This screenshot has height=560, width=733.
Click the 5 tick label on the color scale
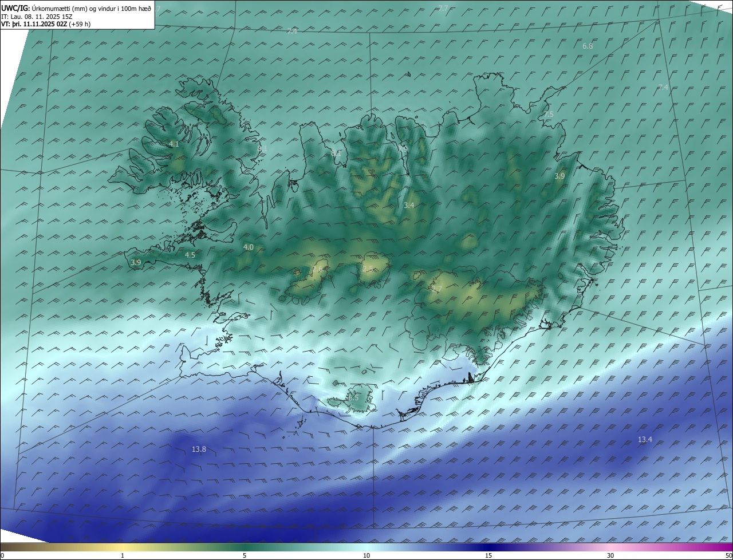tap(245, 555)
